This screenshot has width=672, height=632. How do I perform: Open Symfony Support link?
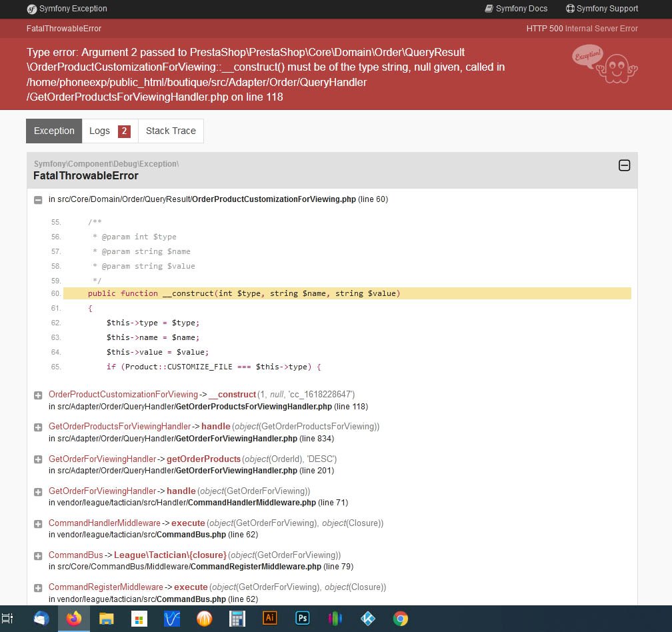point(602,9)
